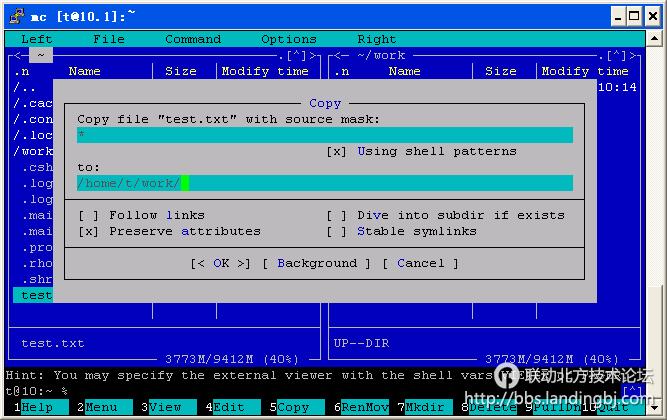Toggle the Using shell patterns checkbox
The width and height of the screenshot is (667, 420).
[x=338, y=151]
